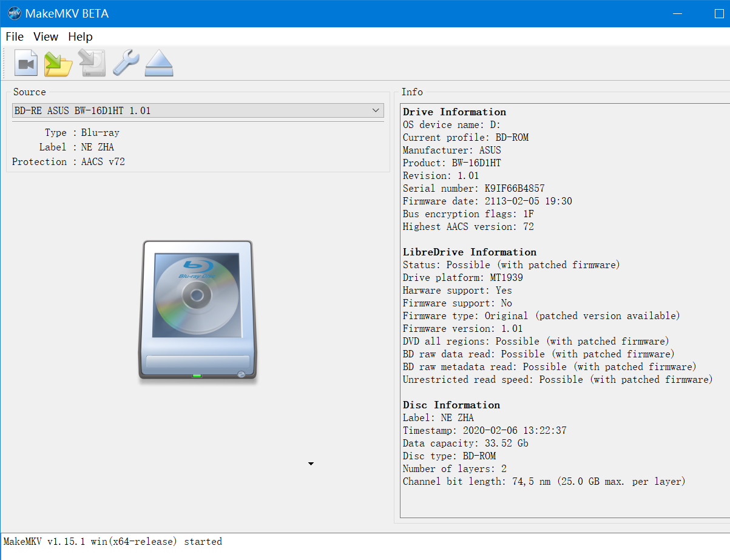Expand the BD-RE ASUS BW-16D1HT source dropdown
Image resolution: width=730 pixels, height=560 pixels.
[198, 110]
